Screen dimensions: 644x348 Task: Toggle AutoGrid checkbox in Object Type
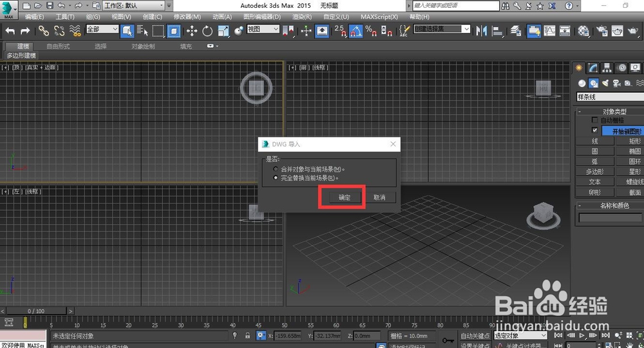pos(594,120)
